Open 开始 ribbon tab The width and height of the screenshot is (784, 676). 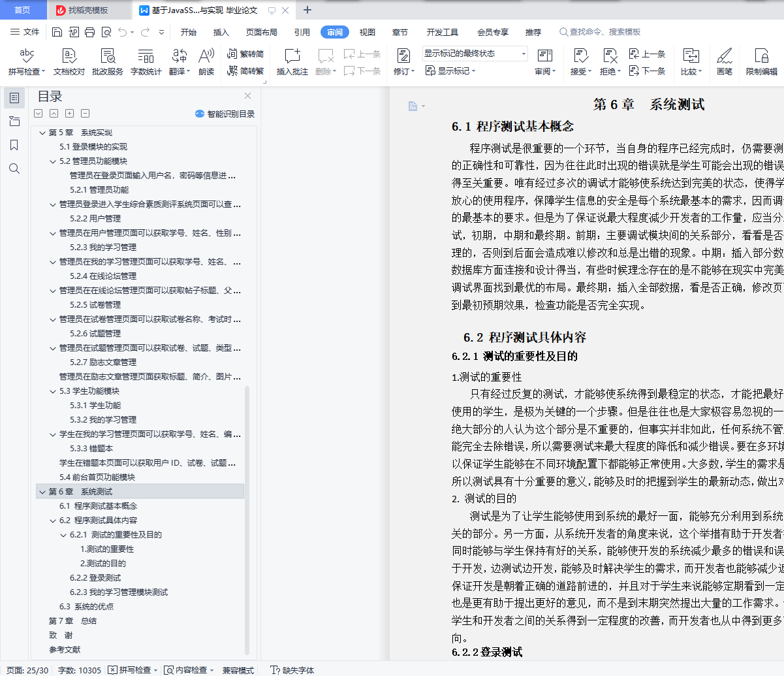point(189,32)
